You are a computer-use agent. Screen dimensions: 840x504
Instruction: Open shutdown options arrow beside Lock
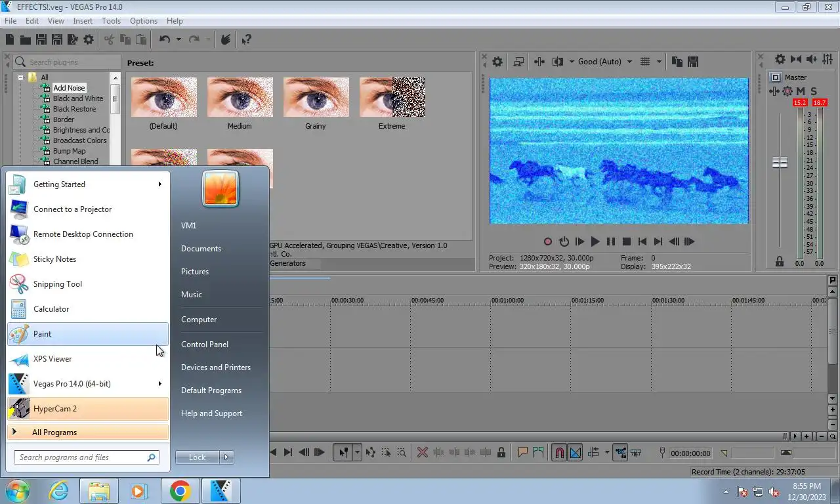coord(226,457)
